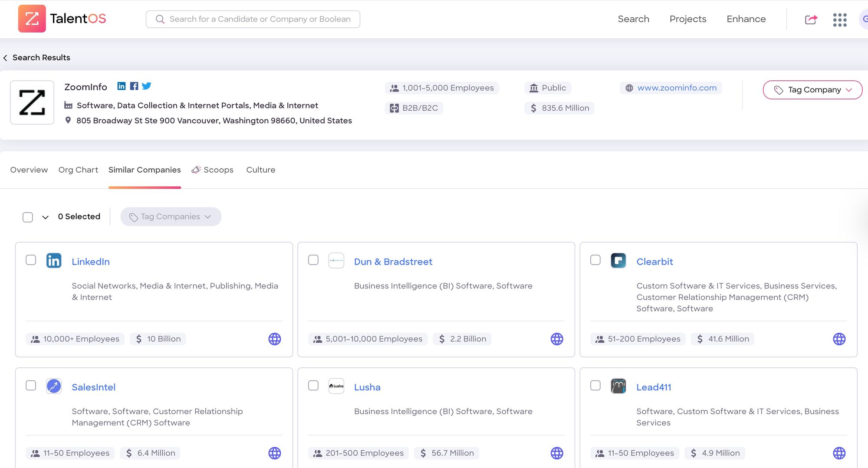Switch to the Org Chart tab
This screenshot has width=868, height=468.
point(78,170)
